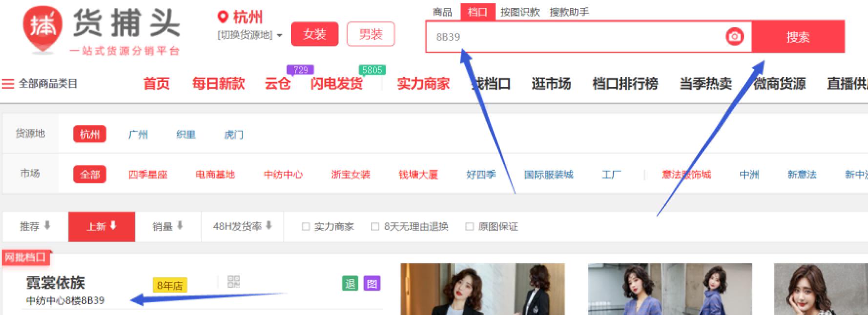Open the 全部商品类目 hamburger menu icon

pyautogui.click(x=8, y=84)
